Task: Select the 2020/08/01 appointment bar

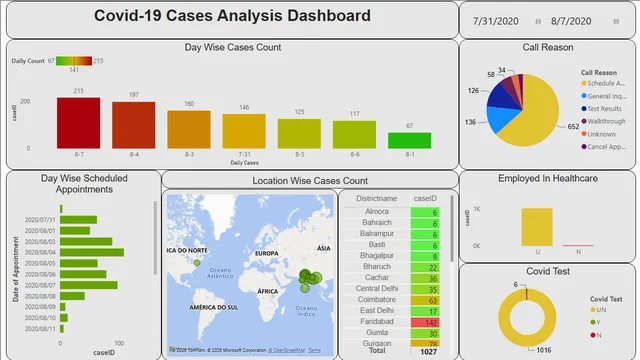Action: [75, 231]
